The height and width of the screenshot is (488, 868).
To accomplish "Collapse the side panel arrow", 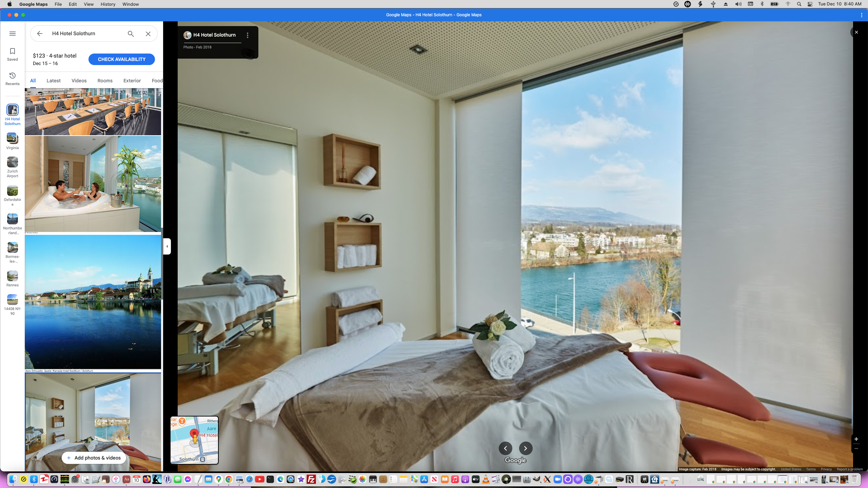I will tap(167, 246).
